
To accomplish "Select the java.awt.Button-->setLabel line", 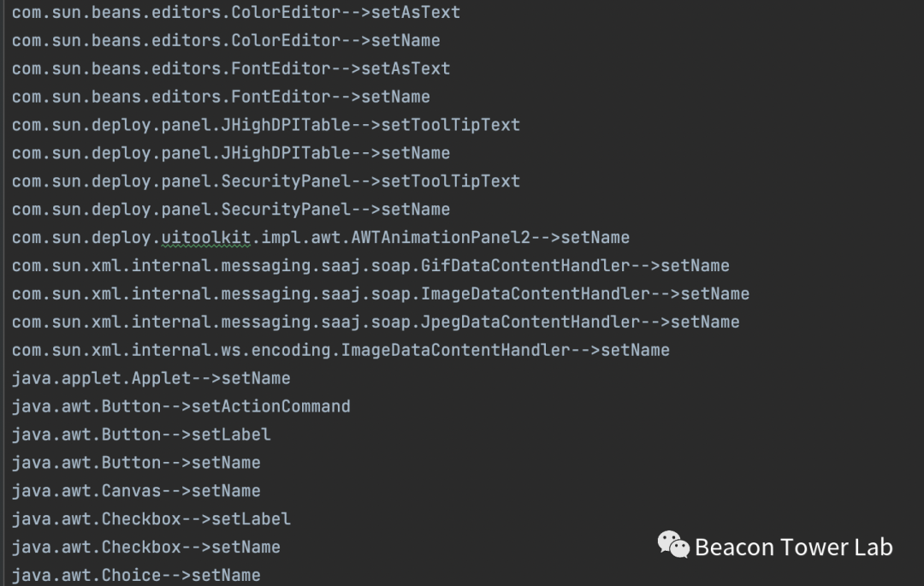I will coord(141,435).
